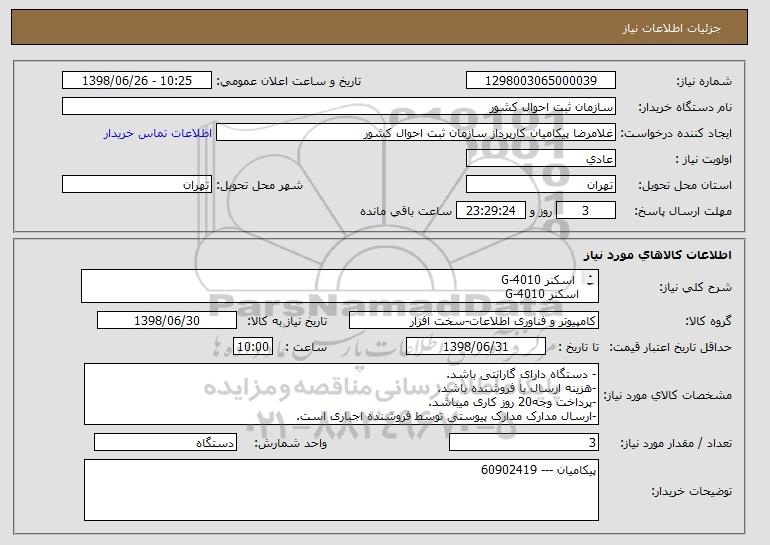
Task: Click the label نام دستگاه خریدار
Action: pyautogui.click(x=685, y=107)
